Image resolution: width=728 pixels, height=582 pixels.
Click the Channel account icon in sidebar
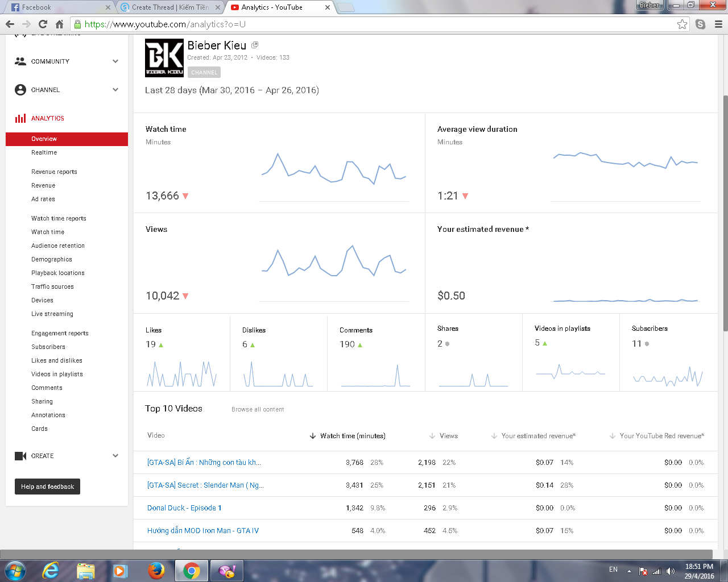[20, 90]
